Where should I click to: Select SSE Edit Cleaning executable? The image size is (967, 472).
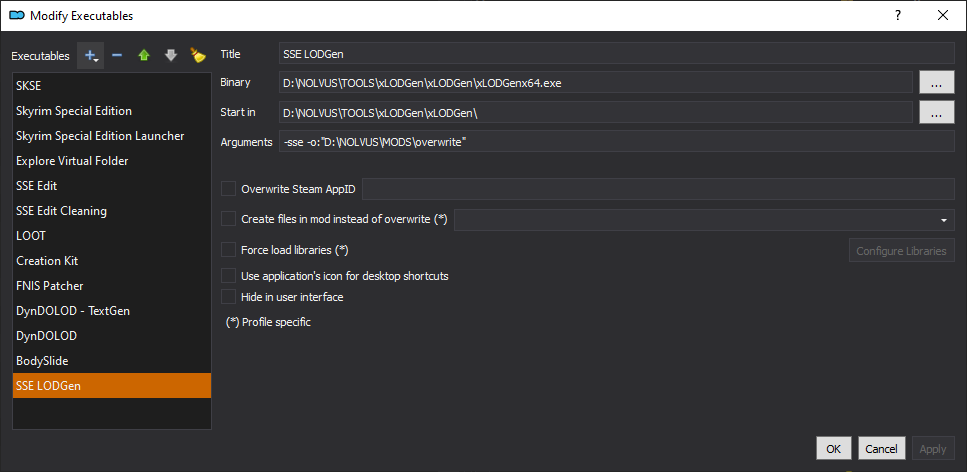[112, 211]
